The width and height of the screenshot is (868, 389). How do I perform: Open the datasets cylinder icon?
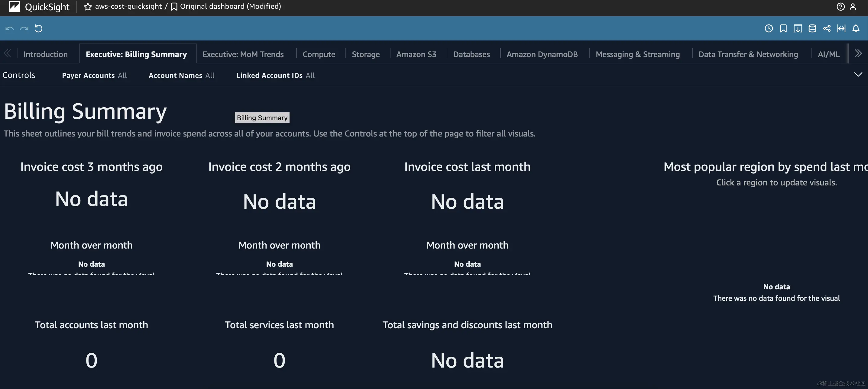point(812,29)
